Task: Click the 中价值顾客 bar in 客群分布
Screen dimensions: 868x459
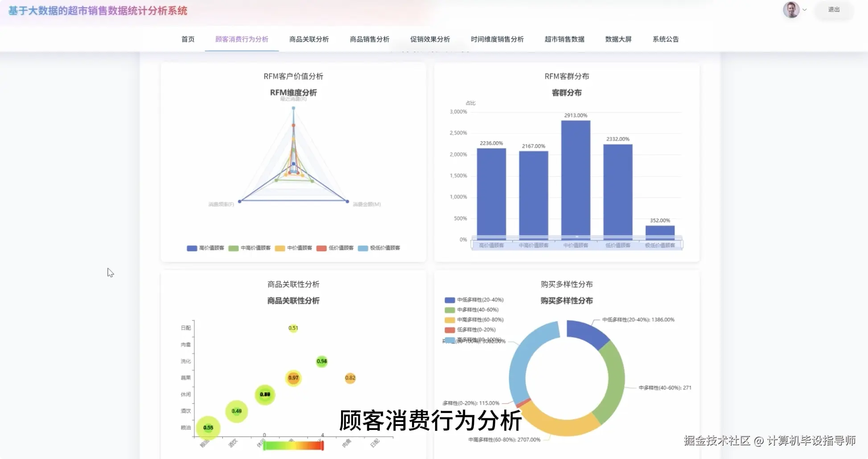Action: pos(575,178)
